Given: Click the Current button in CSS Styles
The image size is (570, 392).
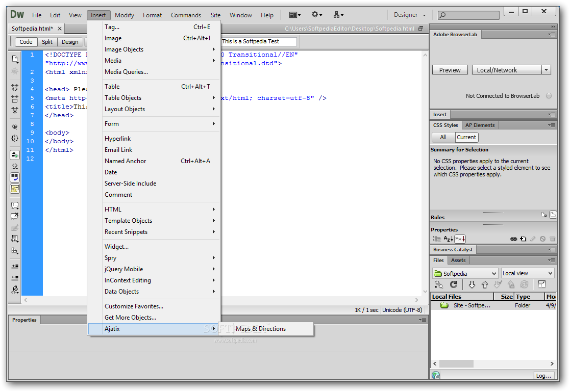Looking at the screenshot, I should point(466,137).
